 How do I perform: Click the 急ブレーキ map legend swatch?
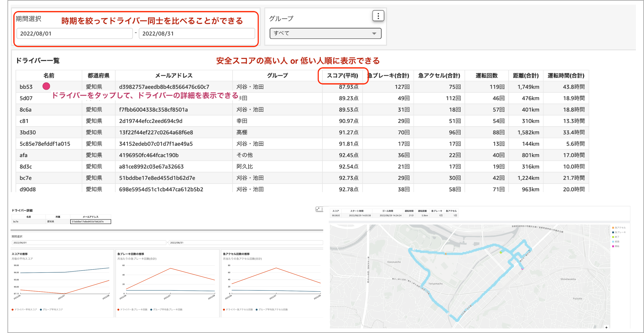tap(613, 232)
